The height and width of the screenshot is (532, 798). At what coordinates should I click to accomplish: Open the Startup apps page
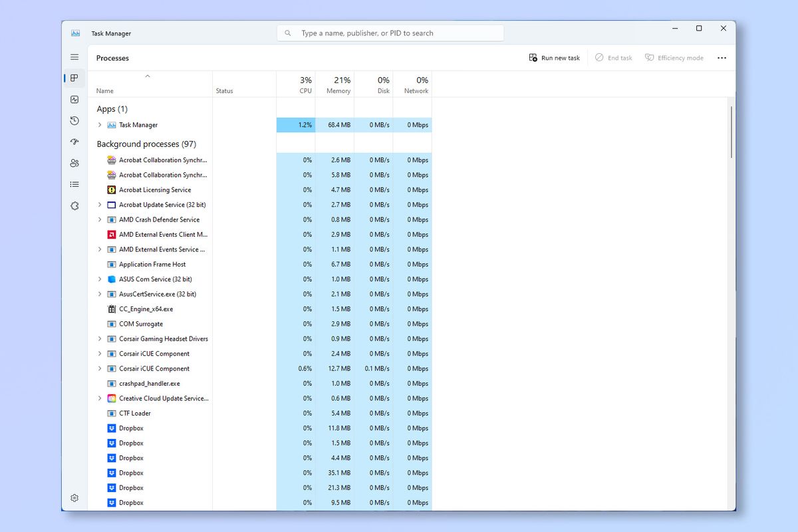(74, 142)
